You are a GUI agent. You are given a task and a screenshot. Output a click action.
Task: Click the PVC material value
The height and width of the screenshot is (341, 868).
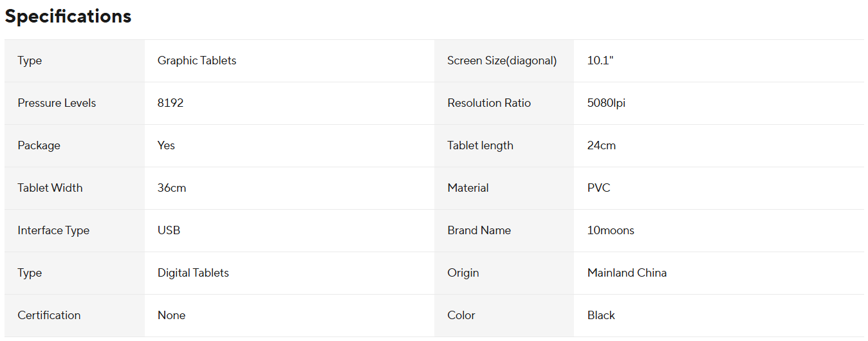tap(598, 188)
